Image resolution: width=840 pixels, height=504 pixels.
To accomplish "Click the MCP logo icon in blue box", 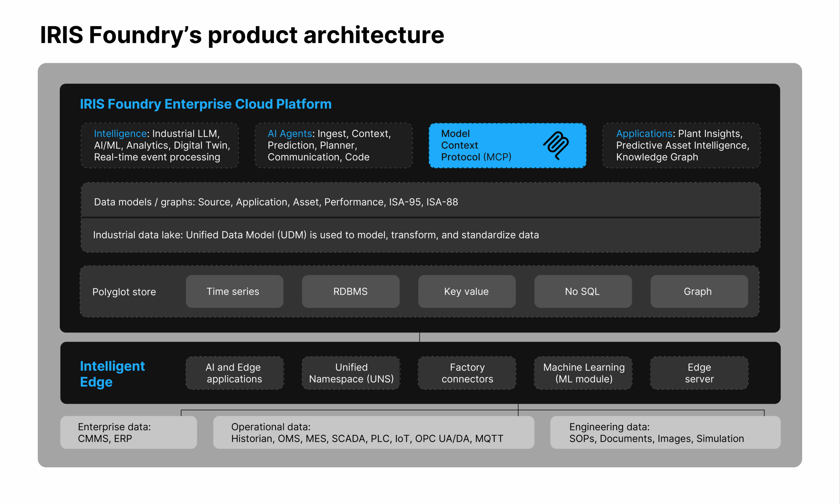I will 556,145.
